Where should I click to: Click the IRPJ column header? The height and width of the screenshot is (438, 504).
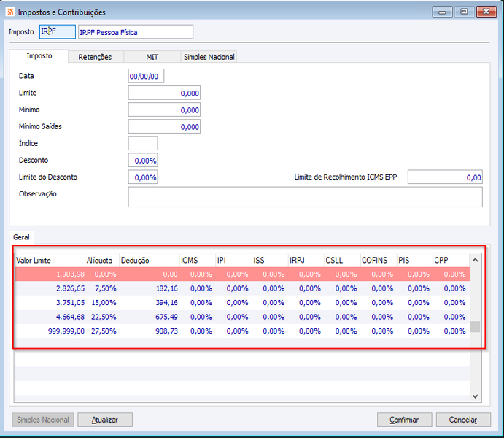click(306, 260)
